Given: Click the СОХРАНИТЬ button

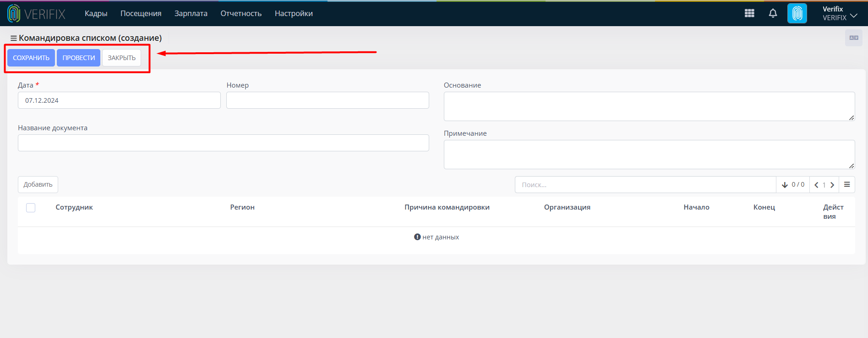Looking at the screenshot, I should [x=31, y=58].
